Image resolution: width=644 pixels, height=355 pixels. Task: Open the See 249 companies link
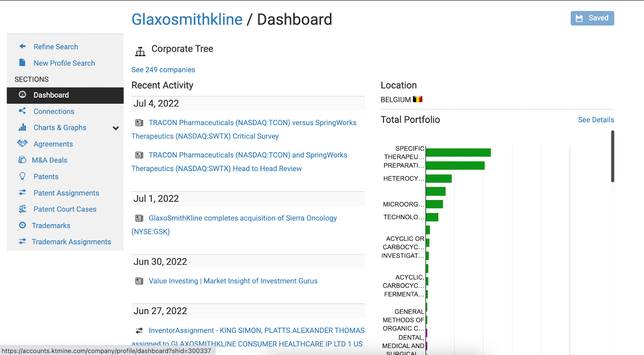tap(163, 70)
